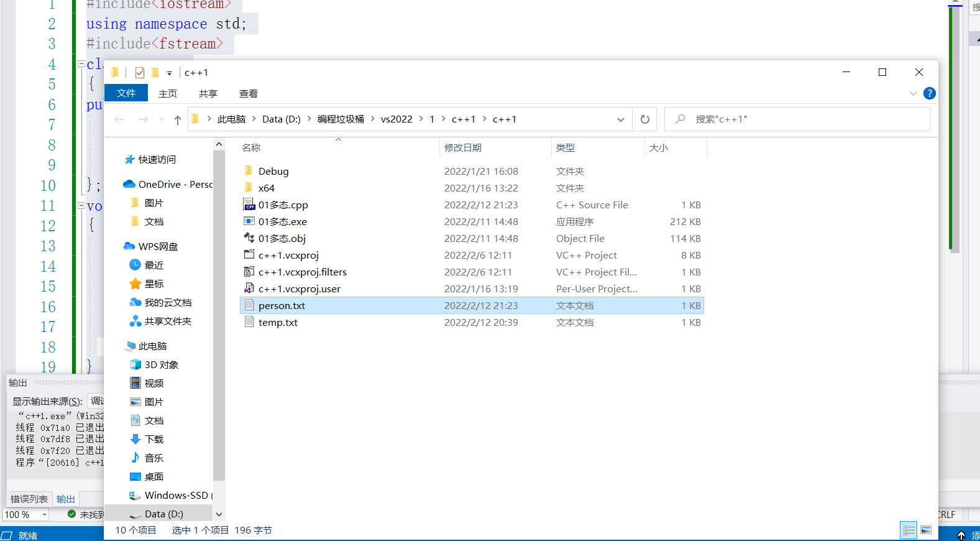Open 快速访问 in the navigation pane
The width and height of the screenshot is (980, 541).
pyautogui.click(x=157, y=160)
